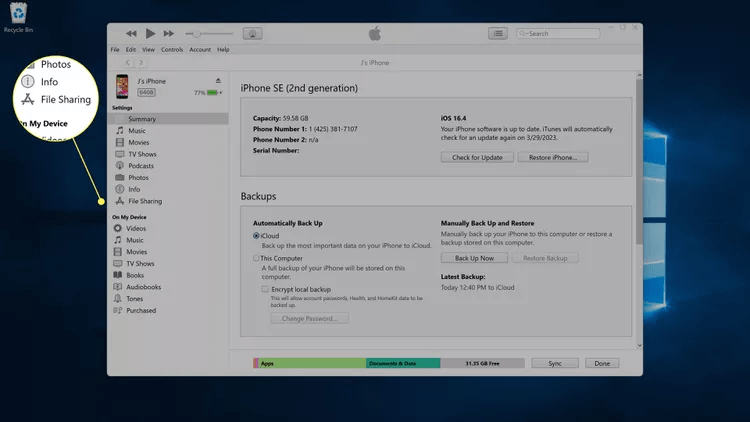Choose This Computer as backup location
The height and width of the screenshot is (422, 750).
256,258
